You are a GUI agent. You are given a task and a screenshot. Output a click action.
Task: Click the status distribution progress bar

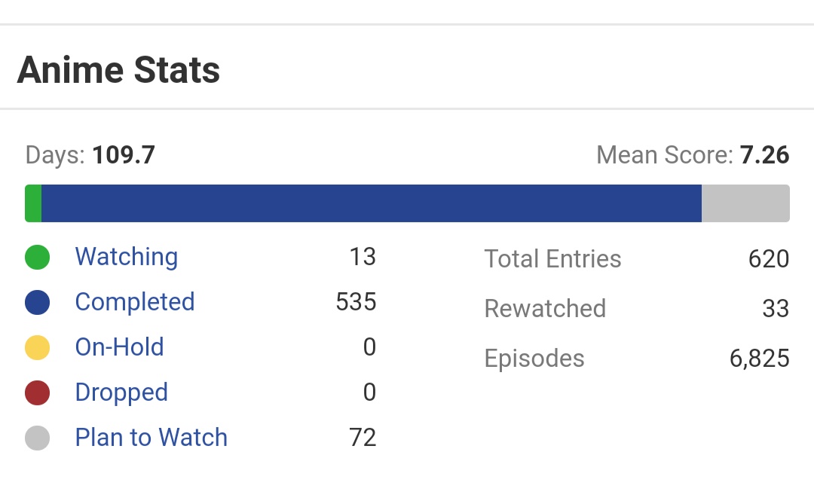(407, 203)
